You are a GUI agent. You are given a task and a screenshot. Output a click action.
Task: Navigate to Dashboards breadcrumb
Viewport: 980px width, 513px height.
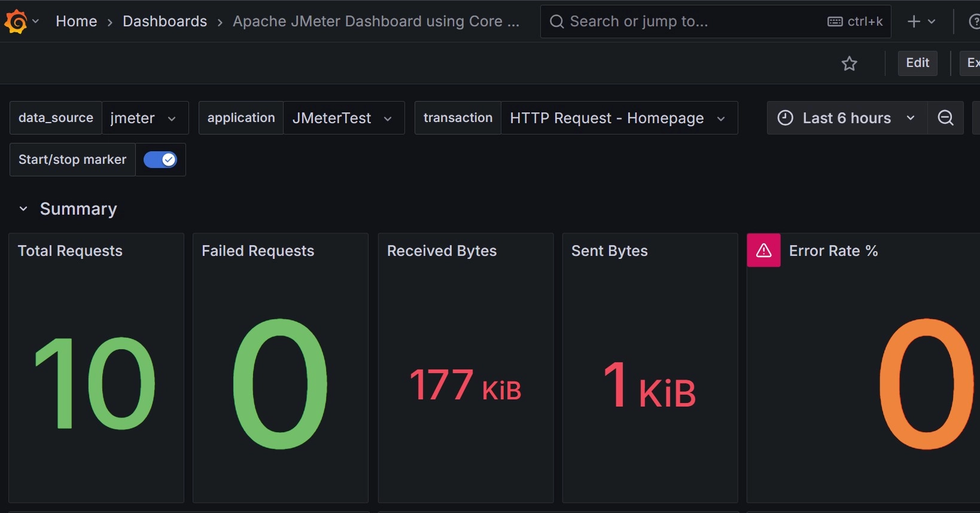165,22
